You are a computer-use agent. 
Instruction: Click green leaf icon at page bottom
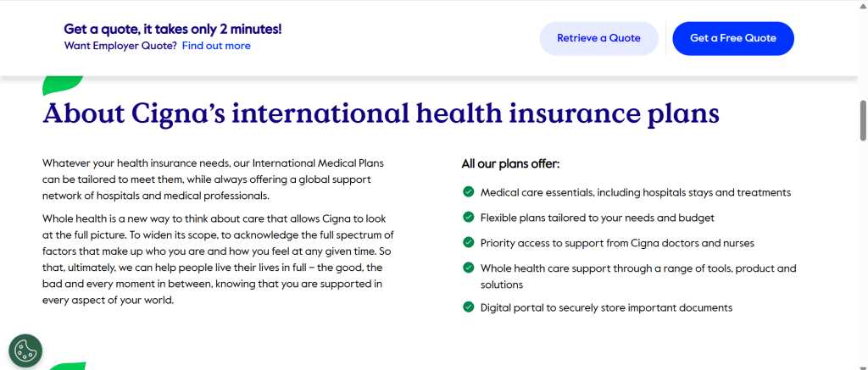[68, 366]
